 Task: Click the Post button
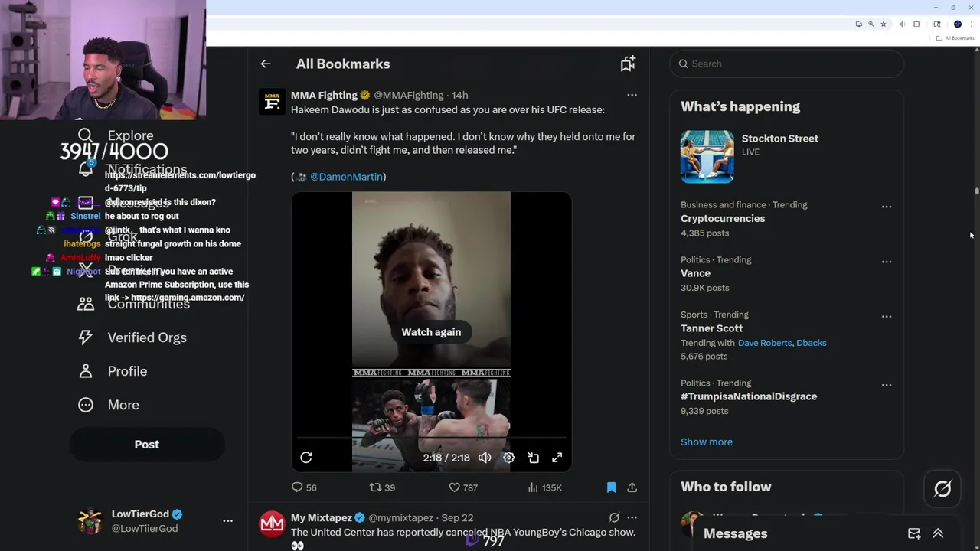(147, 445)
